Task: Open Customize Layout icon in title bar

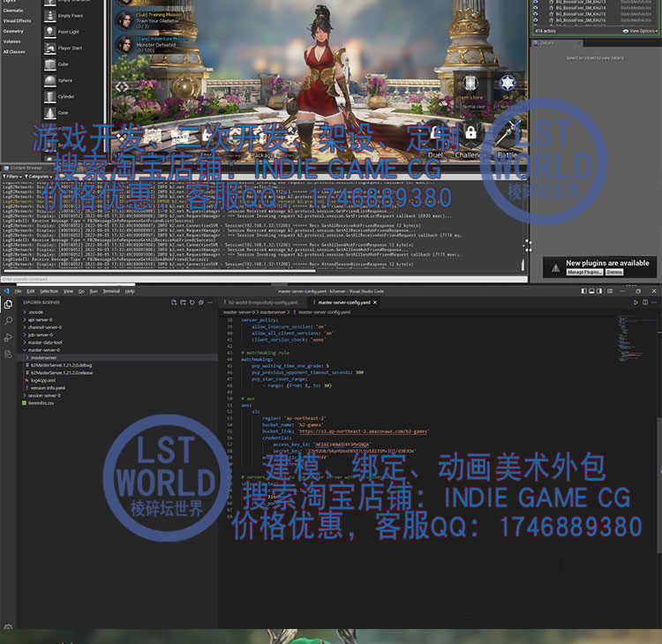Action: pyautogui.click(x=610, y=291)
